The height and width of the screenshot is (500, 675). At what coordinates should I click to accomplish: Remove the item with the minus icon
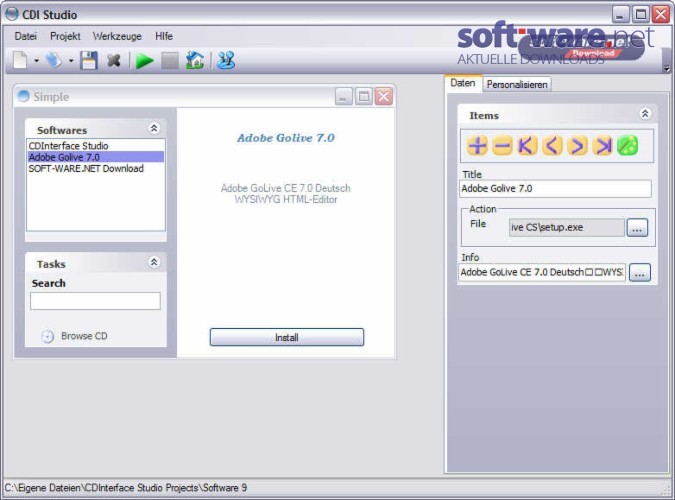pyautogui.click(x=502, y=146)
